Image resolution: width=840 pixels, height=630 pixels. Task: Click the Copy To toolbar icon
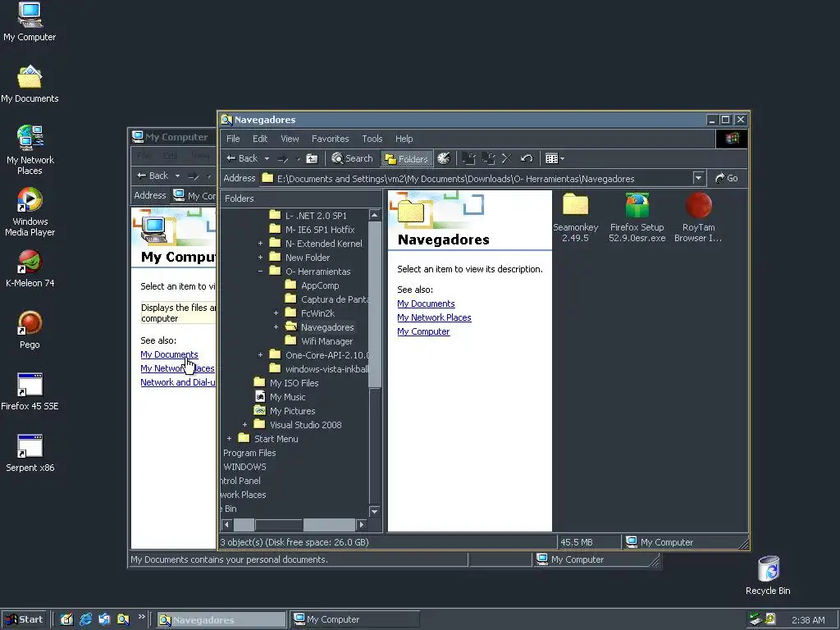(488, 158)
